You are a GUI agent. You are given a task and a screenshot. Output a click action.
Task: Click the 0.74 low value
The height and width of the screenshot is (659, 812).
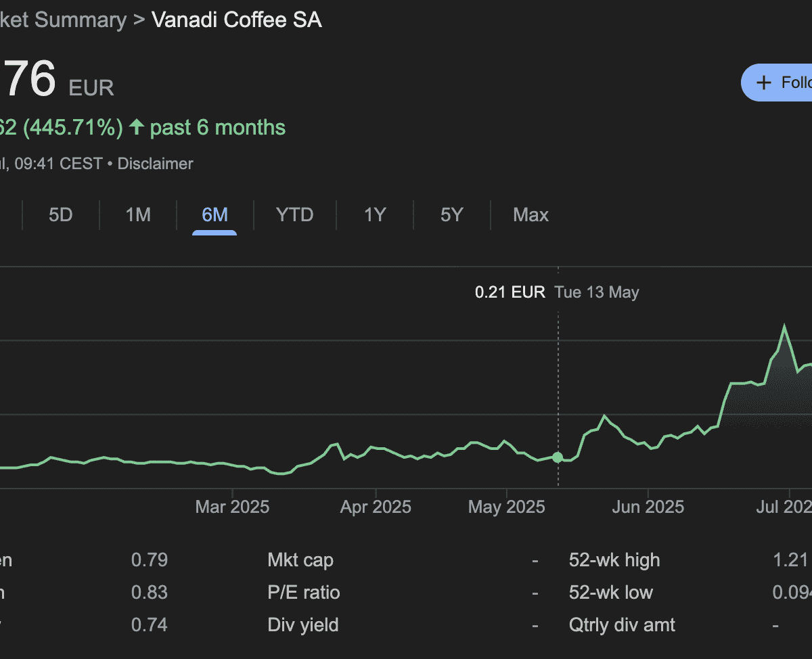point(150,625)
